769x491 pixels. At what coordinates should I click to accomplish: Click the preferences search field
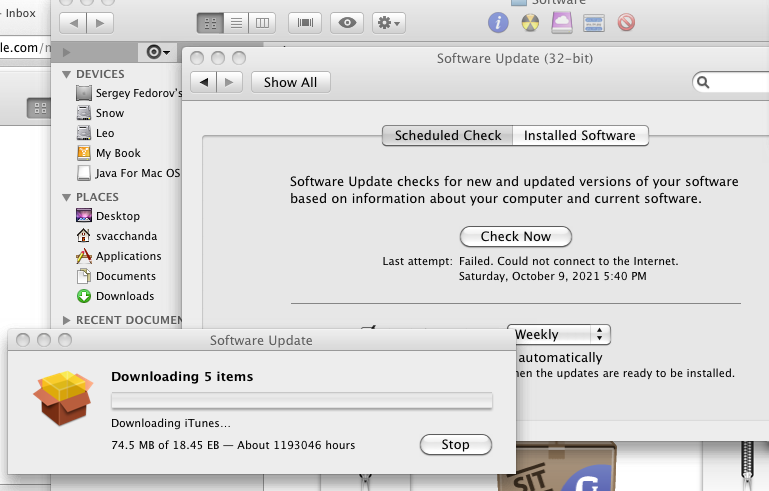pos(731,82)
